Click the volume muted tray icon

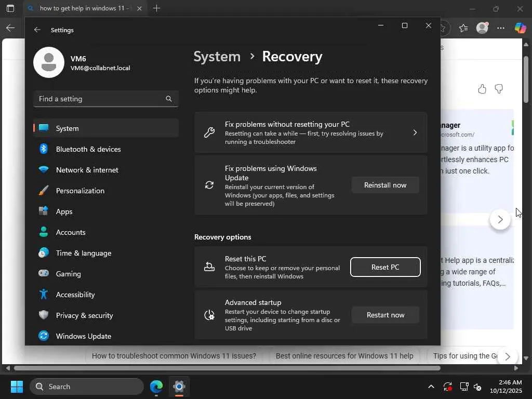[x=477, y=387]
